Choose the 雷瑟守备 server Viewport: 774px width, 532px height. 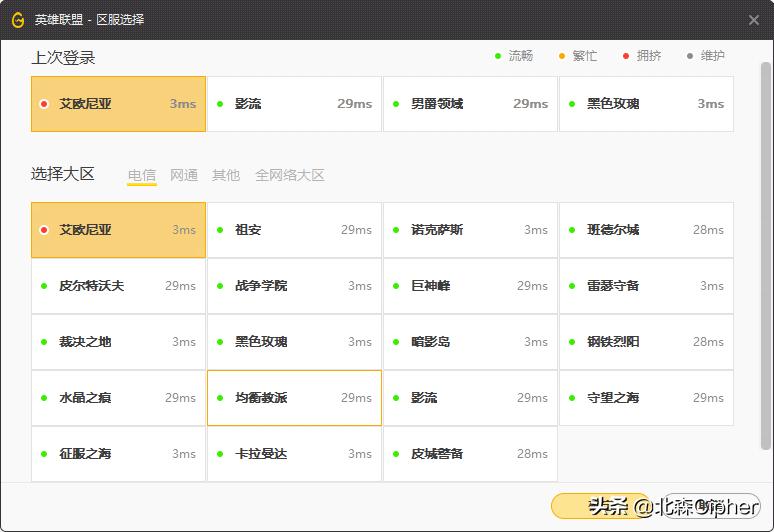[x=646, y=286]
